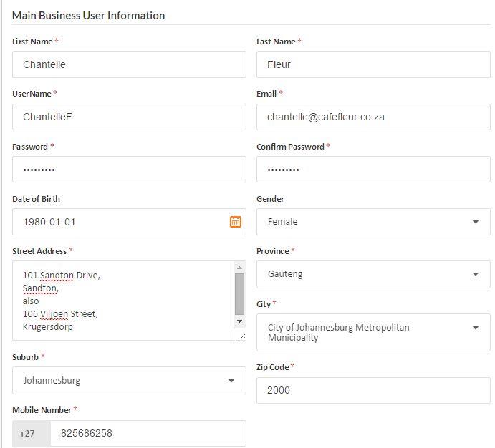
Task: Expand the Suburb dropdown showing Johannesburg
Action: [129, 381]
